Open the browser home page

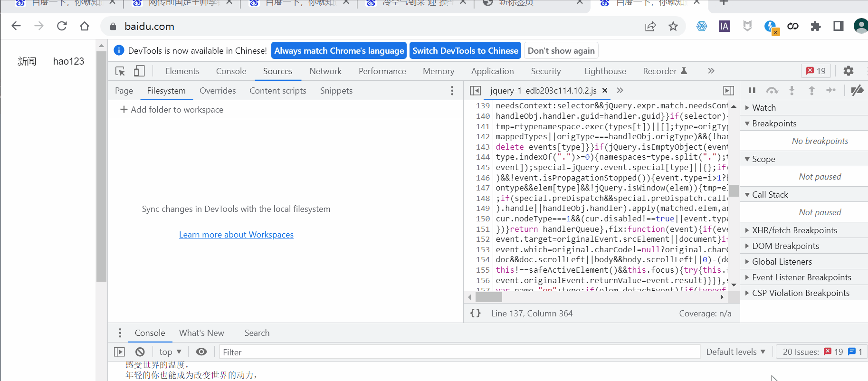(x=85, y=26)
